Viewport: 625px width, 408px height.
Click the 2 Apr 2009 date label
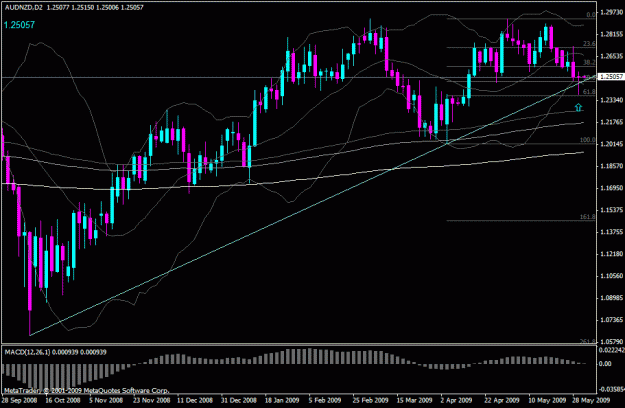click(x=456, y=400)
